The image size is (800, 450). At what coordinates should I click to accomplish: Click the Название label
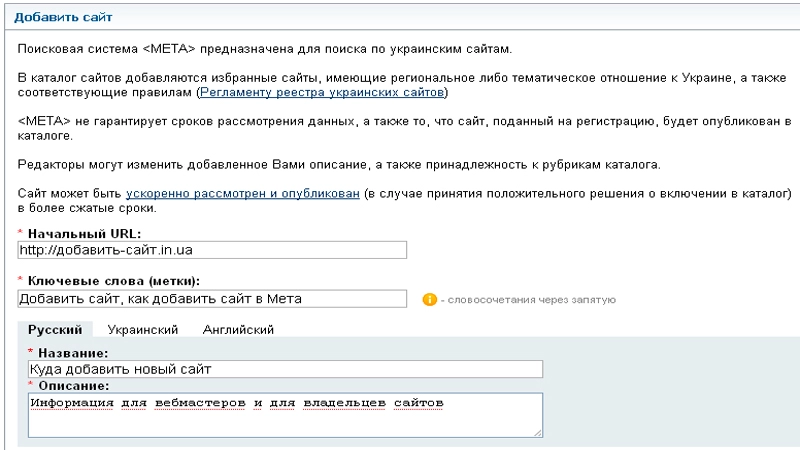point(73,353)
